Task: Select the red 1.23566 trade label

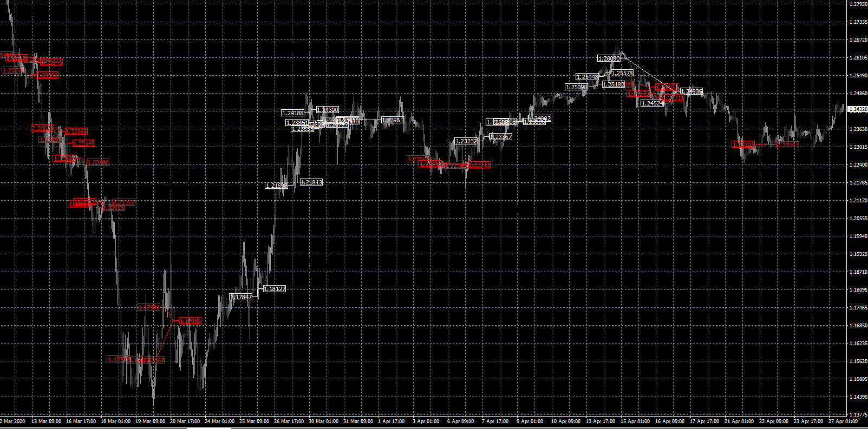Action: pos(76,131)
